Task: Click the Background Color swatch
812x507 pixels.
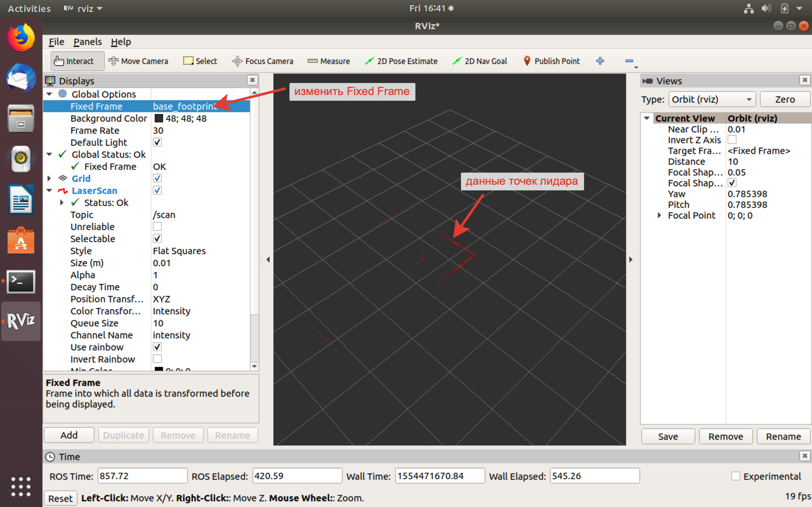Action: tap(158, 119)
